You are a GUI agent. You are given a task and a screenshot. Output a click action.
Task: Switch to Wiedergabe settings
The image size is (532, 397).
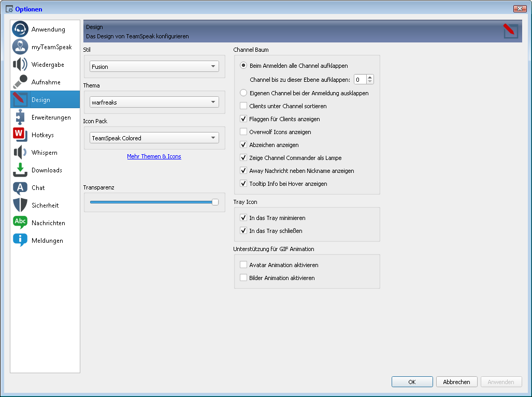45,64
